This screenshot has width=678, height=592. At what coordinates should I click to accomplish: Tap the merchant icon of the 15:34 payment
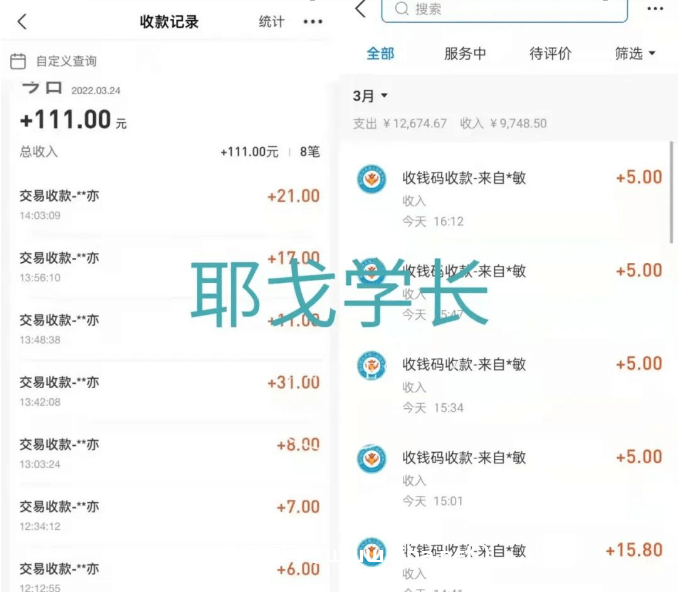[371, 365]
